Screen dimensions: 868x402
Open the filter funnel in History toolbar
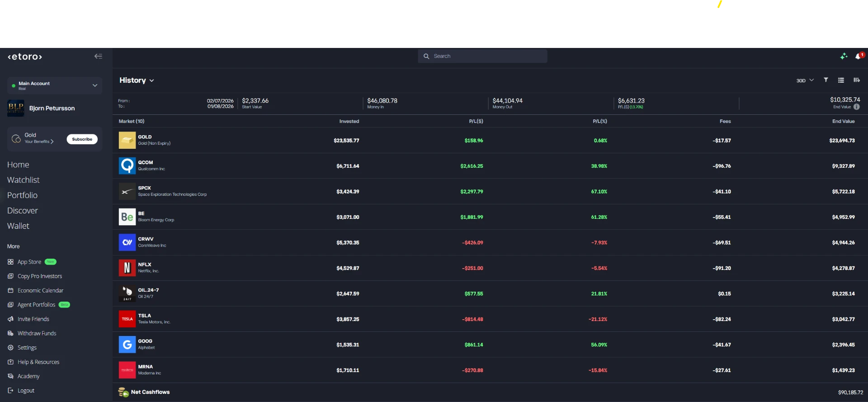pyautogui.click(x=826, y=80)
